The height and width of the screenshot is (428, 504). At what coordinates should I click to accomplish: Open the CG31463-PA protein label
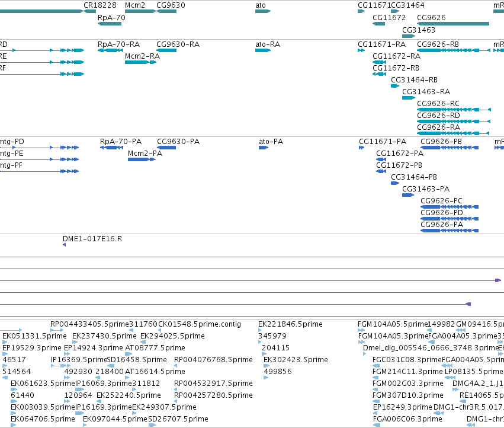point(426,189)
